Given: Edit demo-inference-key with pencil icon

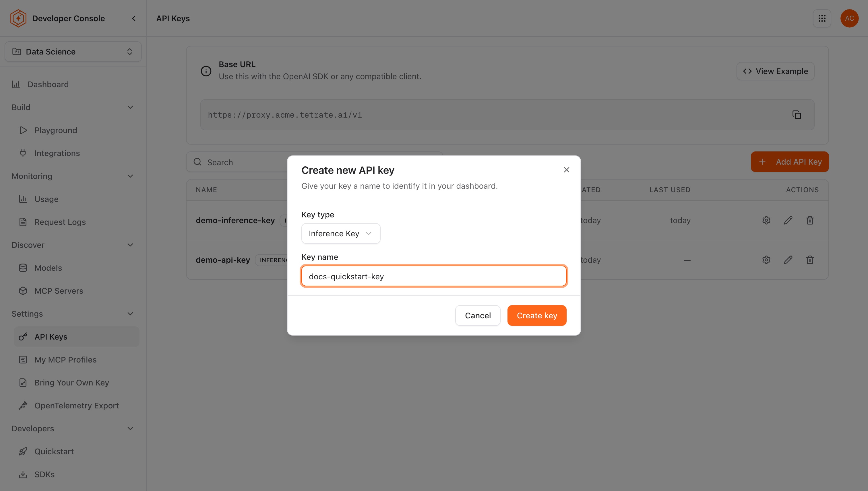Looking at the screenshot, I should (x=788, y=220).
